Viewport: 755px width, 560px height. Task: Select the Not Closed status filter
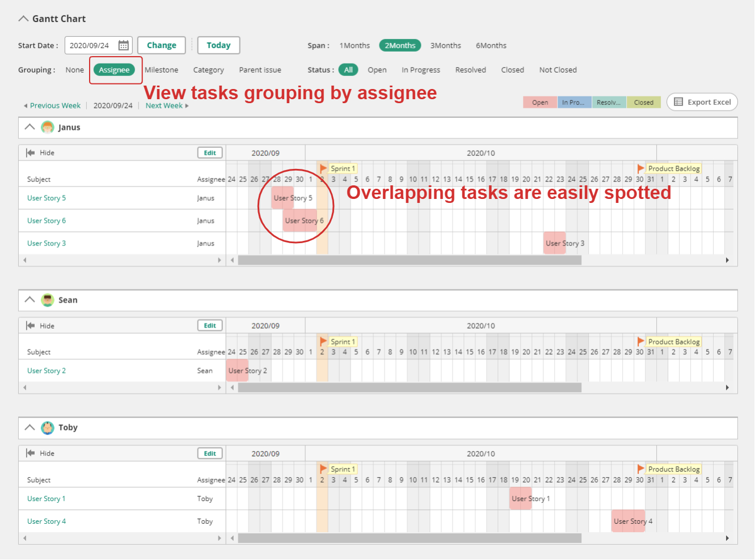coord(557,69)
